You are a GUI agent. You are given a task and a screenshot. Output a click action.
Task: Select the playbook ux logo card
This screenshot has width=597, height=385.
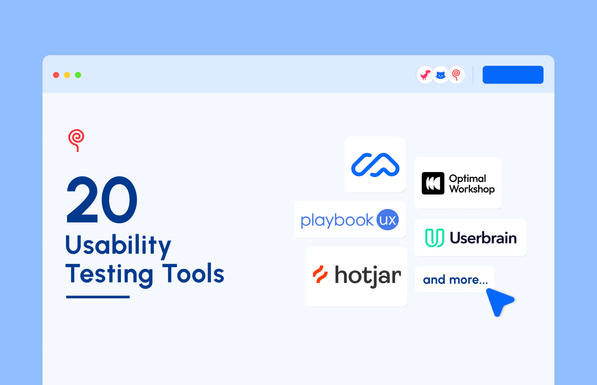click(350, 220)
